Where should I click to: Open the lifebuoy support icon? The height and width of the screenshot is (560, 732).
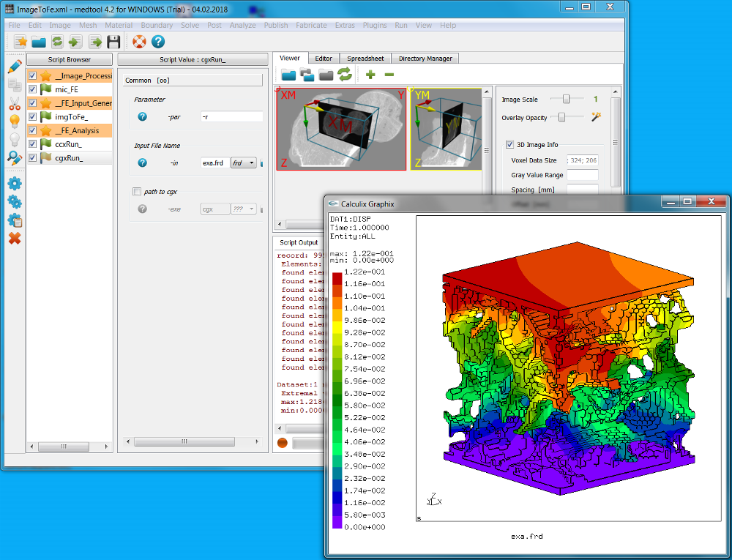(x=139, y=42)
